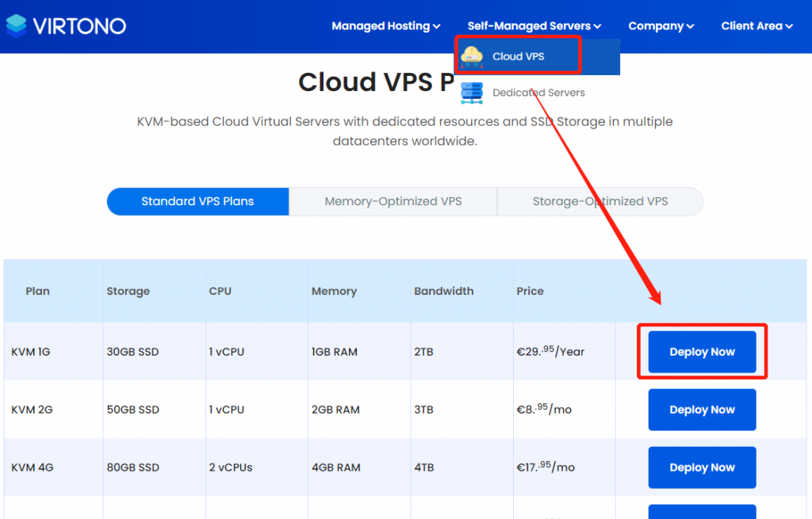The width and height of the screenshot is (812, 519).
Task: Click the Dedicated Servers rack icon
Action: [x=472, y=93]
